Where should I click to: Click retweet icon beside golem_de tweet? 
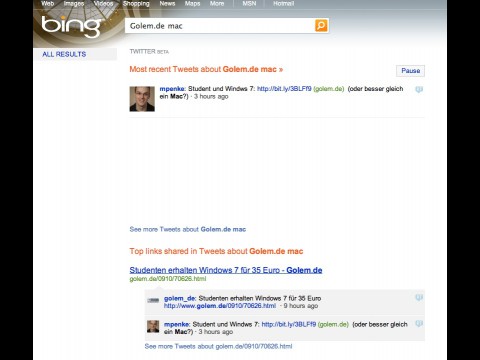tap(419, 297)
